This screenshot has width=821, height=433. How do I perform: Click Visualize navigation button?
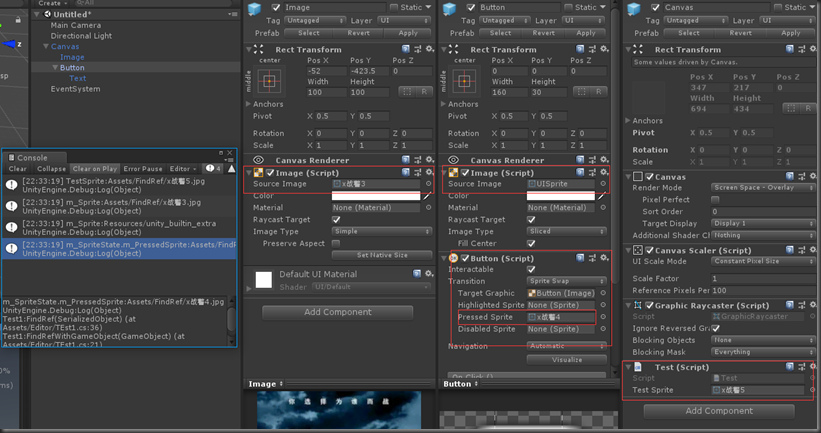(x=567, y=360)
